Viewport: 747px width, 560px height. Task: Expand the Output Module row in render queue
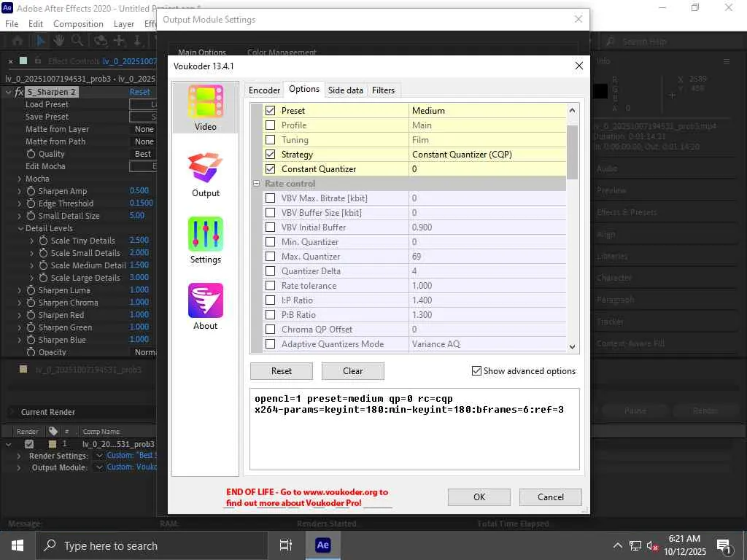(x=18, y=467)
